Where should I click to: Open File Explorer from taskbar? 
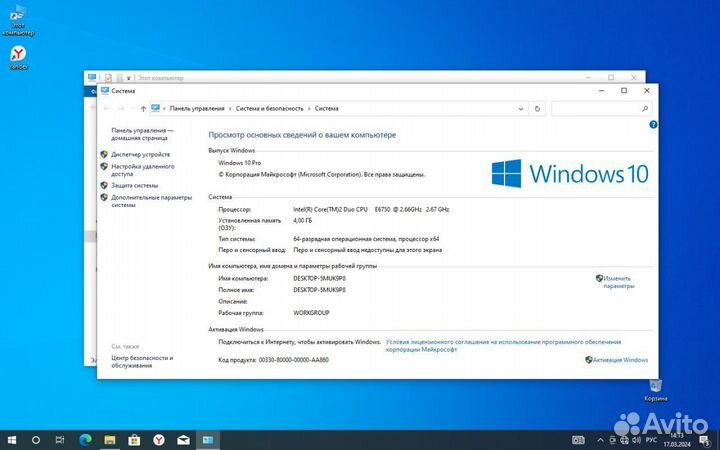pos(110,440)
